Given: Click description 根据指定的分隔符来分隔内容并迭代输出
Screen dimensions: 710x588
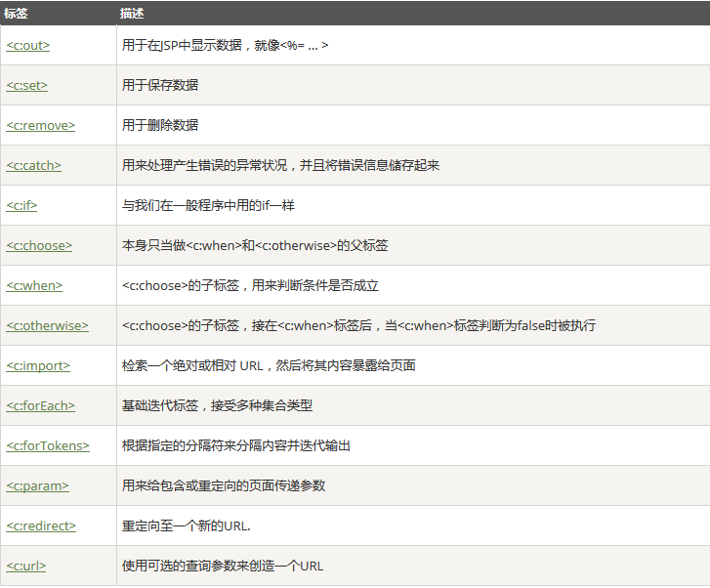Looking at the screenshot, I should 236,445.
